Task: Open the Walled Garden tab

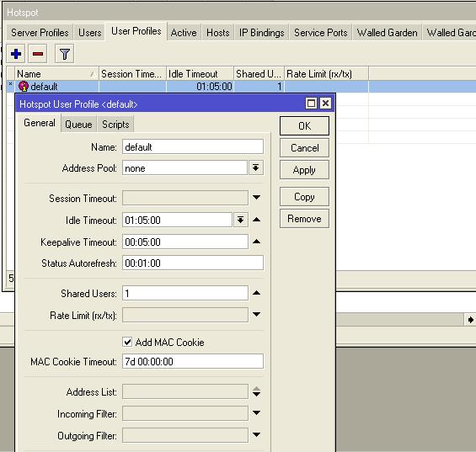Action: point(387,33)
